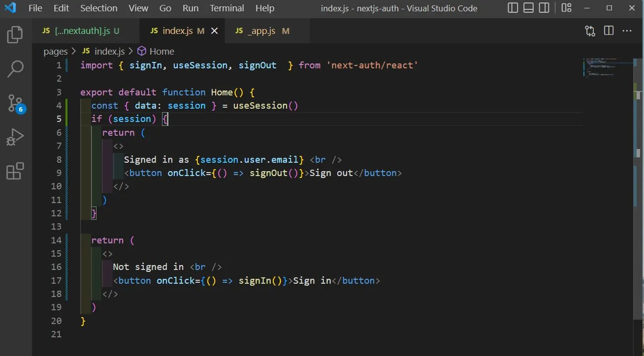This screenshot has height=356, width=644.
Task: Open the Terminal menu
Action: coord(227,8)
